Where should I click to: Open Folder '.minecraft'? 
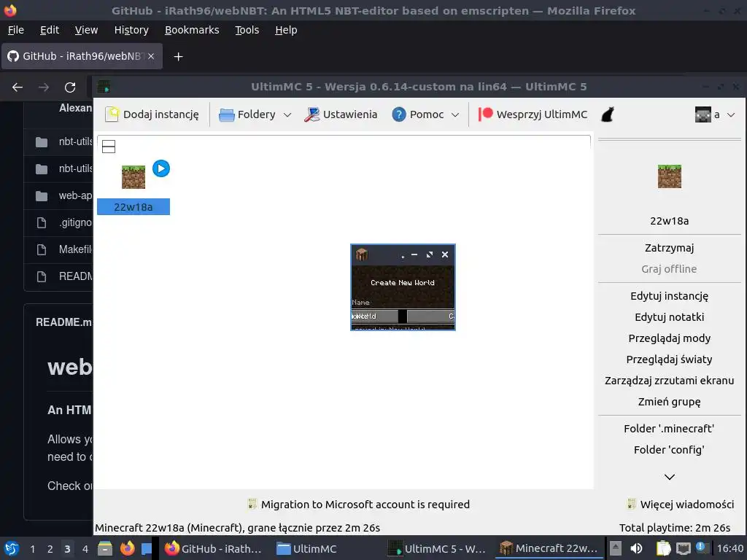670,429
